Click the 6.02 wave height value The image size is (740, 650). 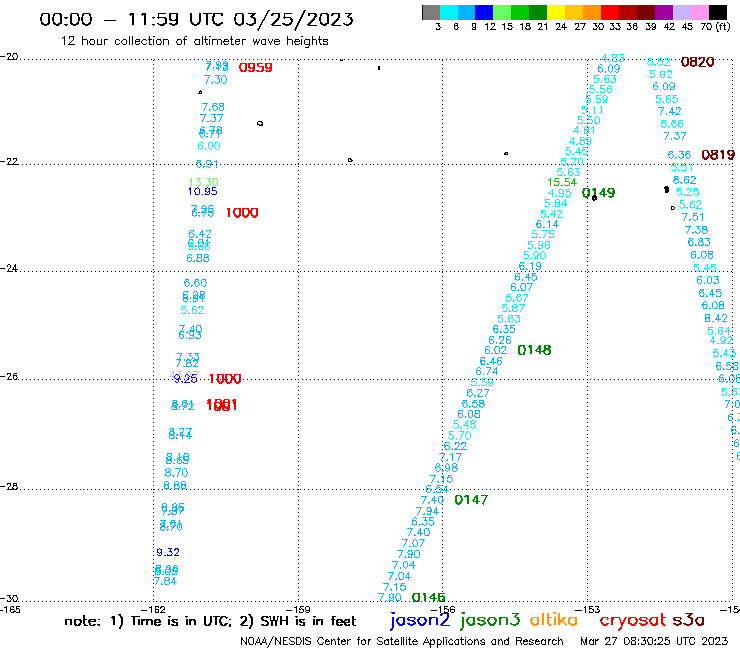tap(496, 350)
